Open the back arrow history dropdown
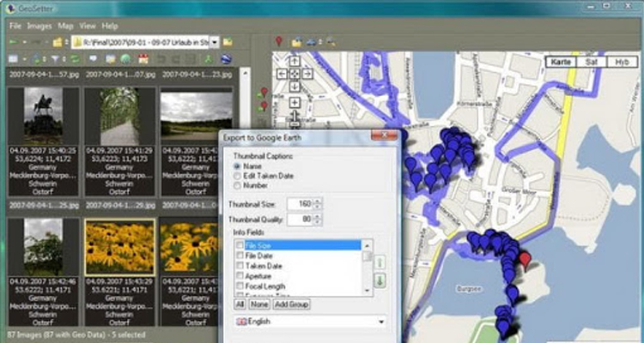 coord(25,42)
